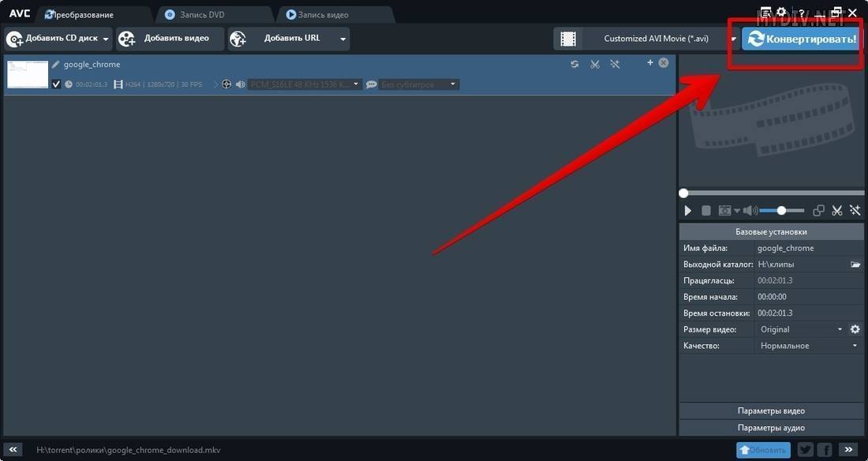Click the subtitle speech bubble icon

click(x=372, y=84)
